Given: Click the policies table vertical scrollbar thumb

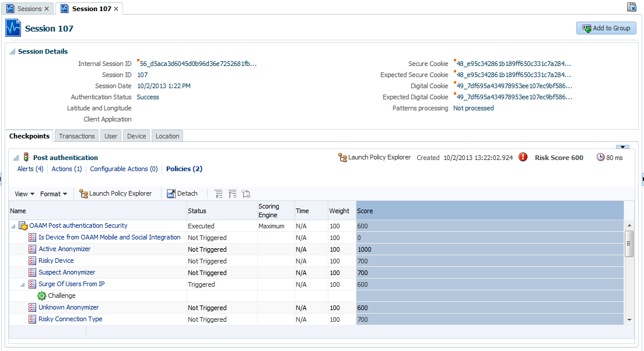Looking at the screenshot, I should pyautogui.click(x=629, y=244).
